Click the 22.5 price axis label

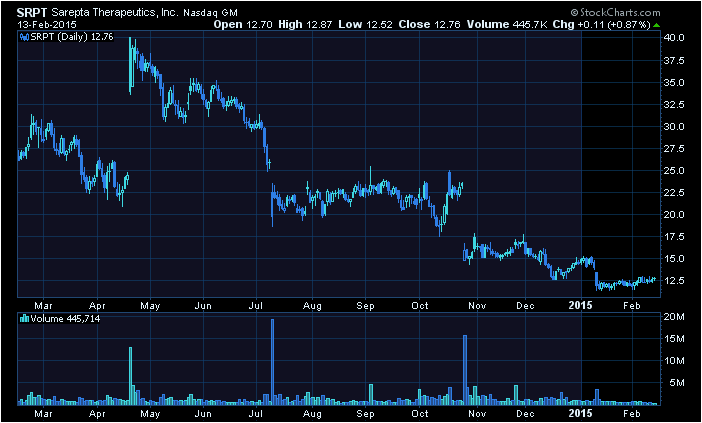pos(675,192)
